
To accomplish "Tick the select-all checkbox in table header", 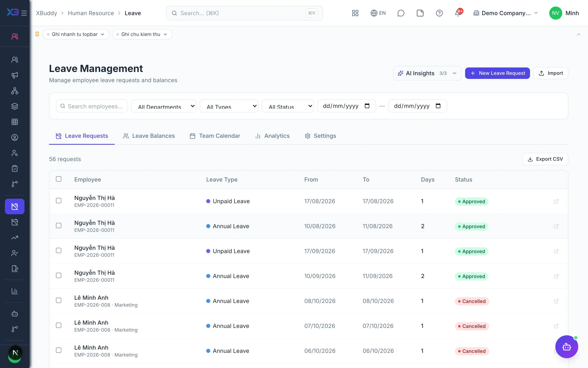I will [x=59, y=179].
